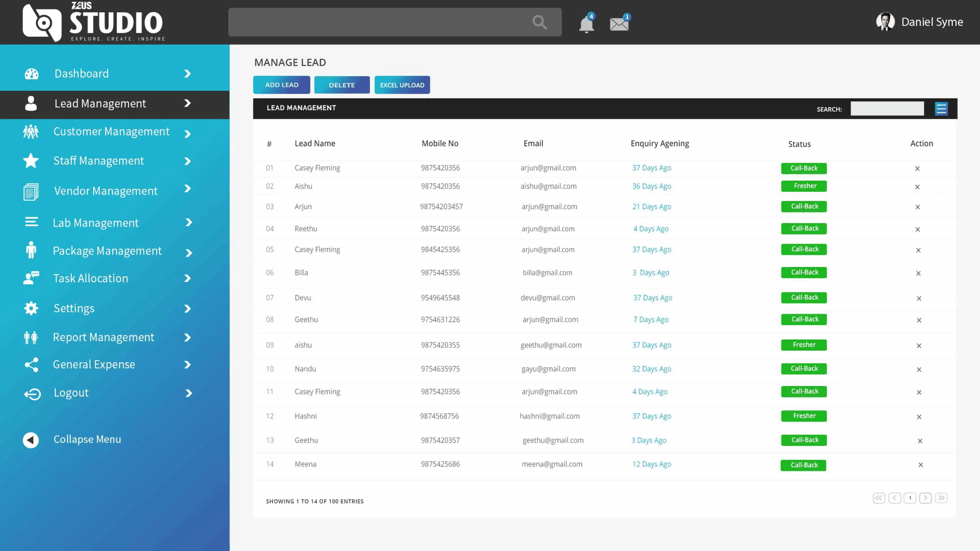Expand Lab Management chevron
Viewport: 980px width, 551px height.
(x=188, y=222)
